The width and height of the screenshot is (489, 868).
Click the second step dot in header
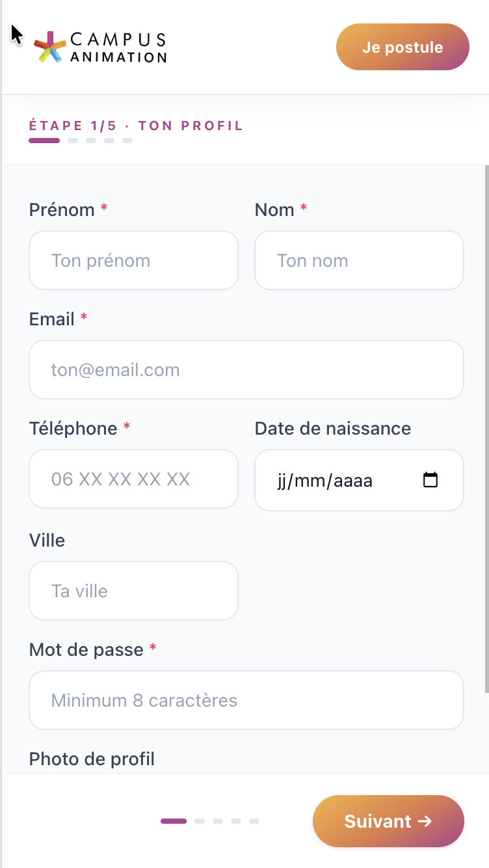[73, 141]
